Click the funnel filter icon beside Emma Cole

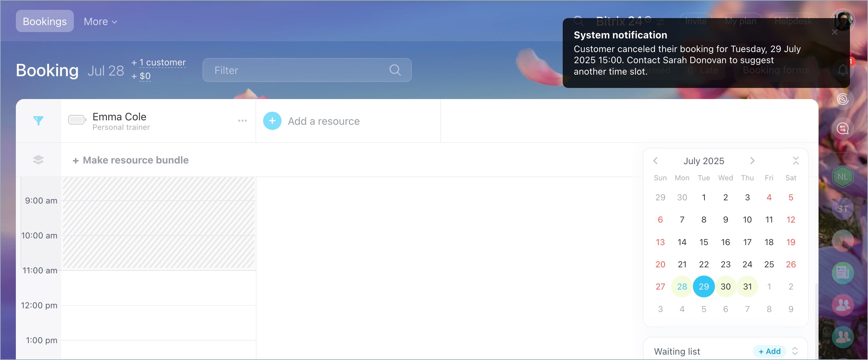[38, 120]
